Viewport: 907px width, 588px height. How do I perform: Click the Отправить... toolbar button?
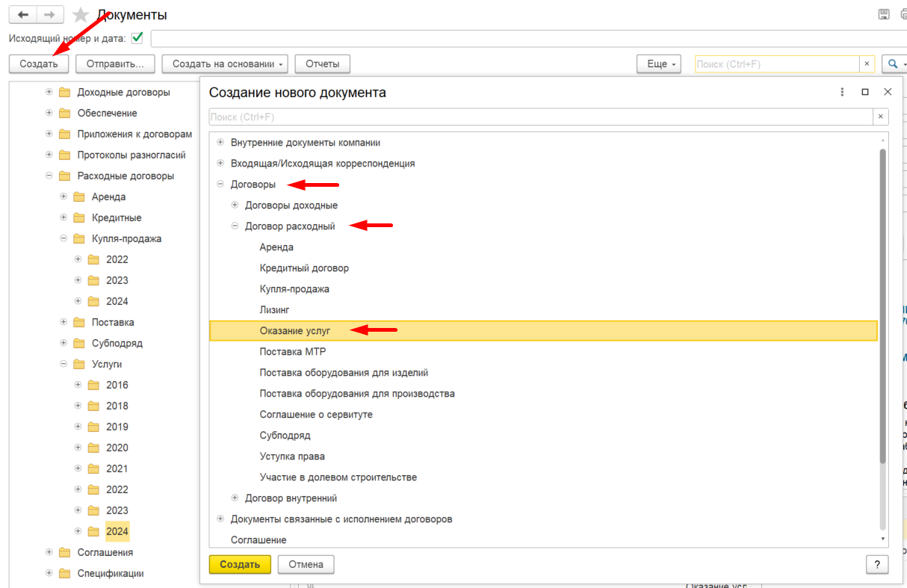[116, 64]
